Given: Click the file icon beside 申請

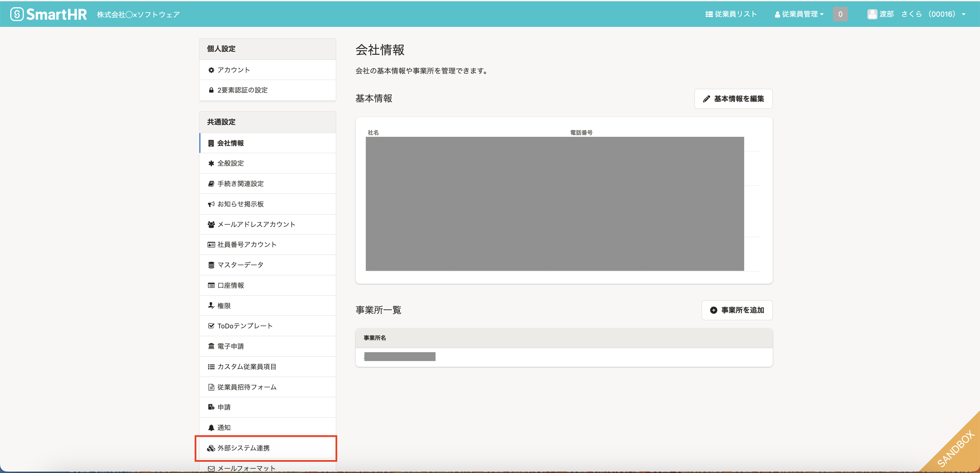Looking at the screenshot, I should point(211,407).
